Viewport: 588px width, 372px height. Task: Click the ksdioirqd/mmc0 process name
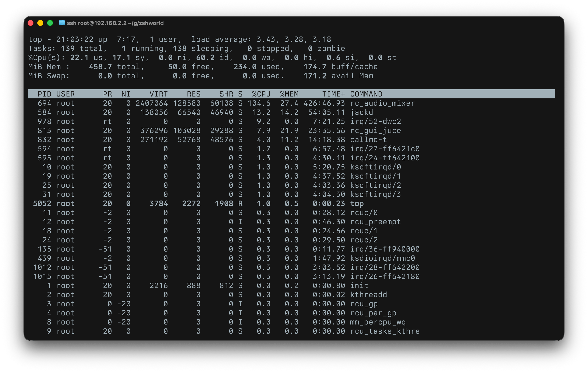click(382, 258)
